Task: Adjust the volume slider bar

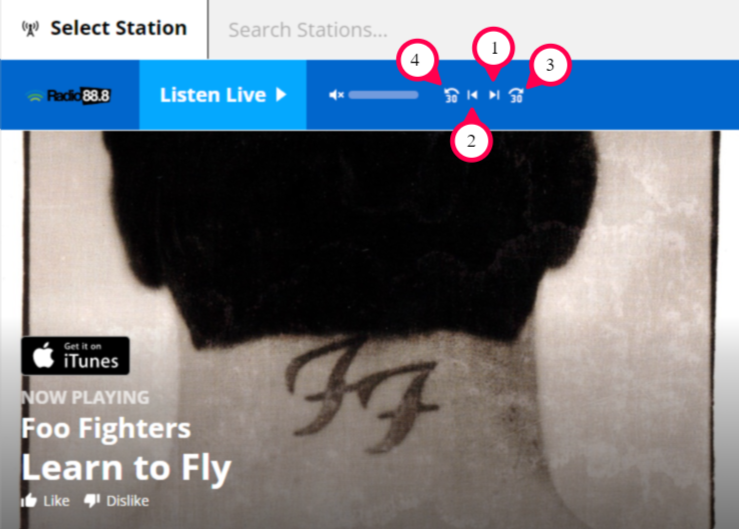Action: pos(383,95)
